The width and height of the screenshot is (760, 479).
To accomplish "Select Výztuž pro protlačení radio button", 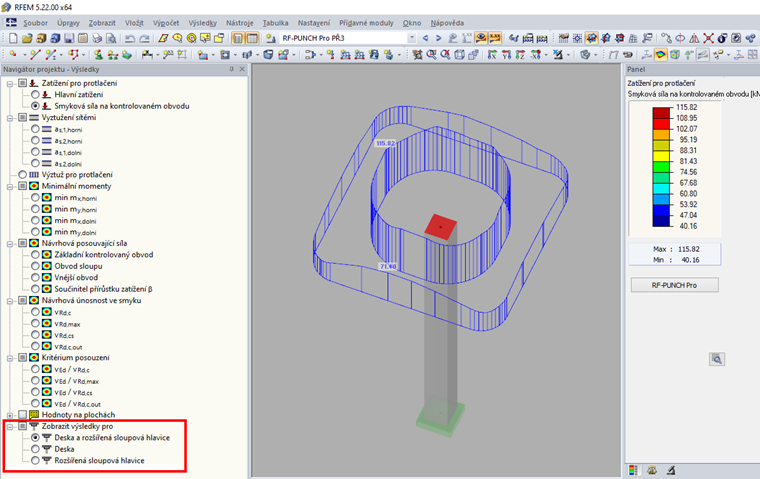I will coord(22,175).
